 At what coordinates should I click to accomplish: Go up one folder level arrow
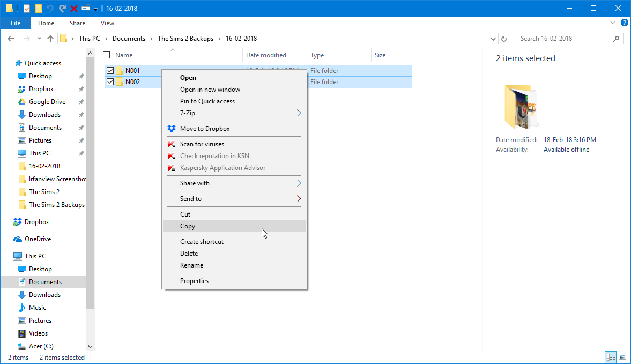click(50, 39)
